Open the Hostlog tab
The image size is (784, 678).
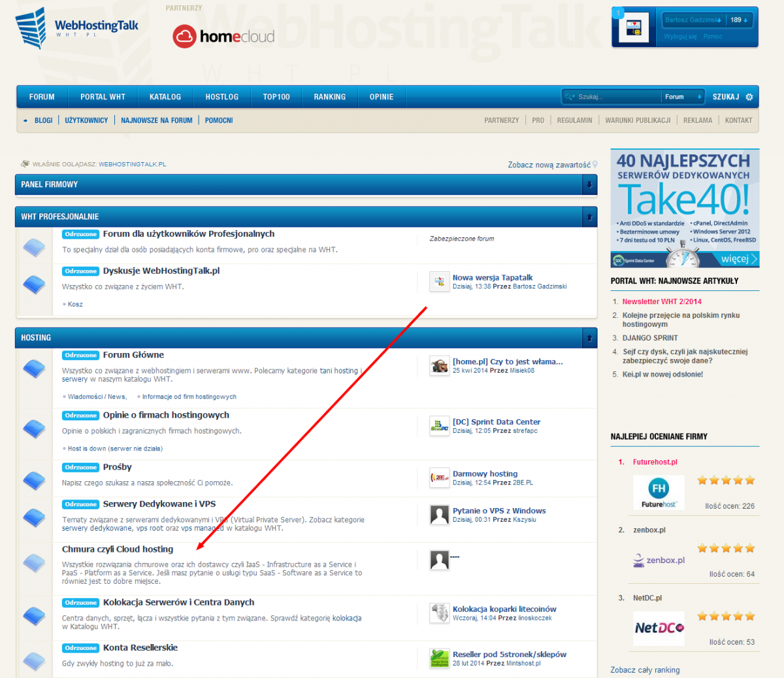click(x=222, y=97)
